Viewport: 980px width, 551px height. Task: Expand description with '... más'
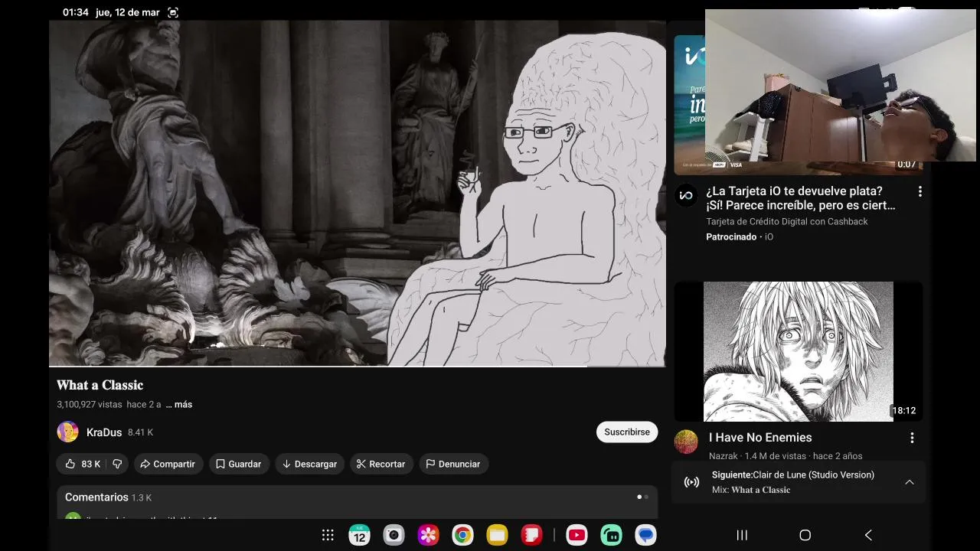(179, 404)
